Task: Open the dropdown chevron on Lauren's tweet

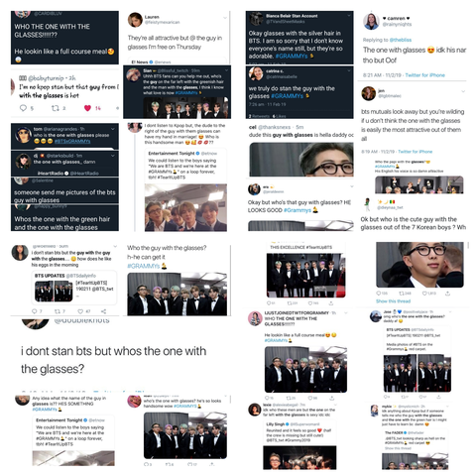Action: (x=225, y=18)
